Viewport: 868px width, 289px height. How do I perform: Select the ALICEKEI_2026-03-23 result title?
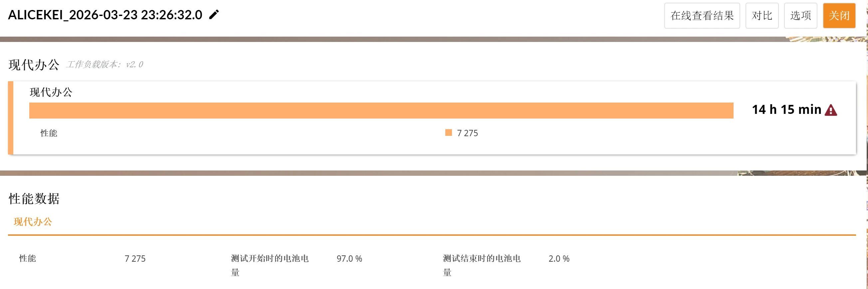pyautogui.click(x=105, y=15)
